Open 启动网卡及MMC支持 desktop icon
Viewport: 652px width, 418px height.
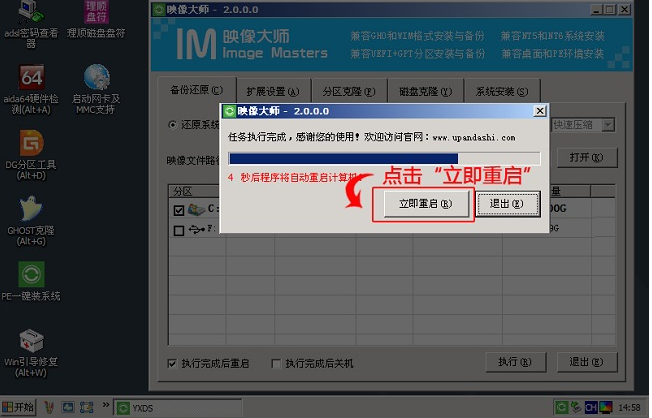(96, 89)
